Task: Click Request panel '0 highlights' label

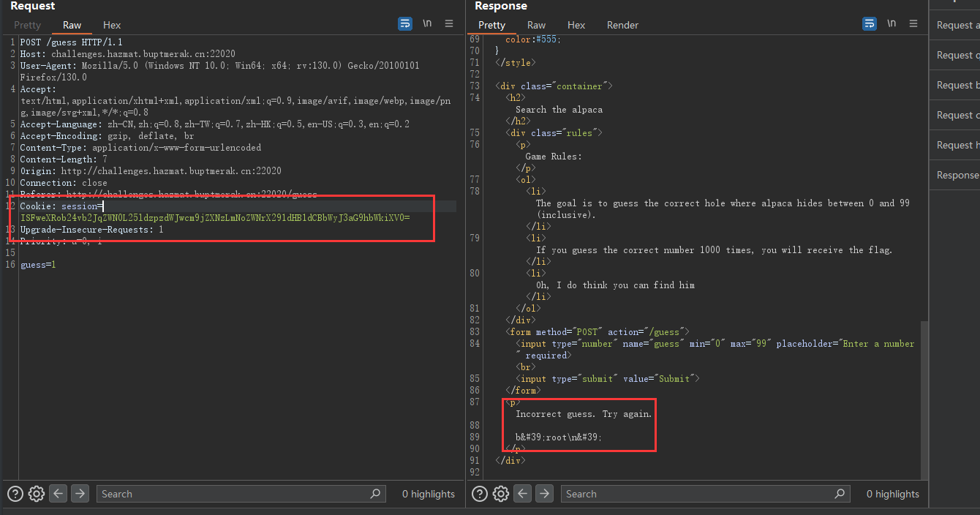Action: coord(429,494)
